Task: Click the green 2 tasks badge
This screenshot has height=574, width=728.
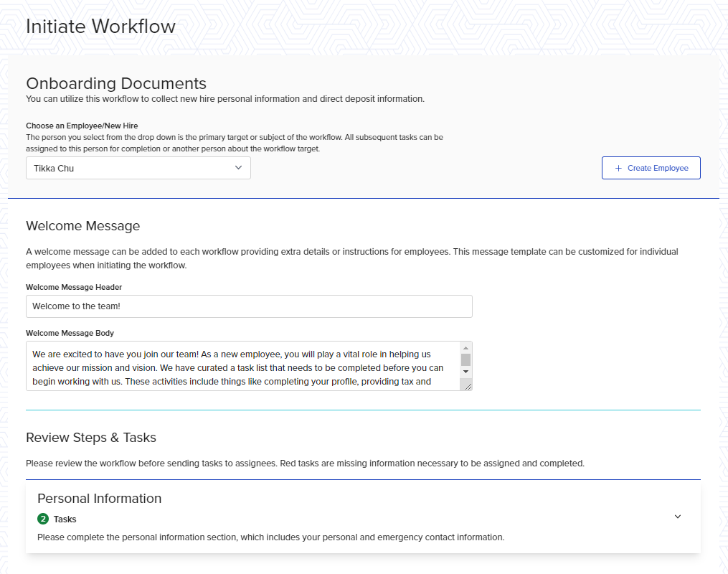Action: 43,519
